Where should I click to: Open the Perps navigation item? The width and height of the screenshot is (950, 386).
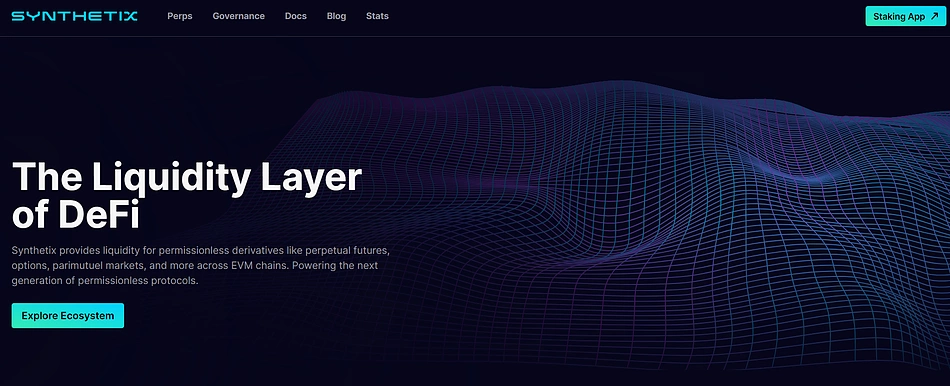click(180, 16)
